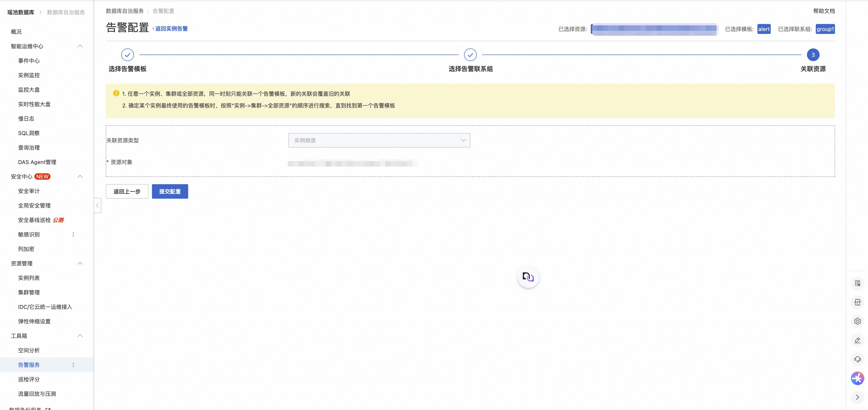Click the shopping cart order icon
Screen dimensions: 868x410
click(x=857, y=283)
